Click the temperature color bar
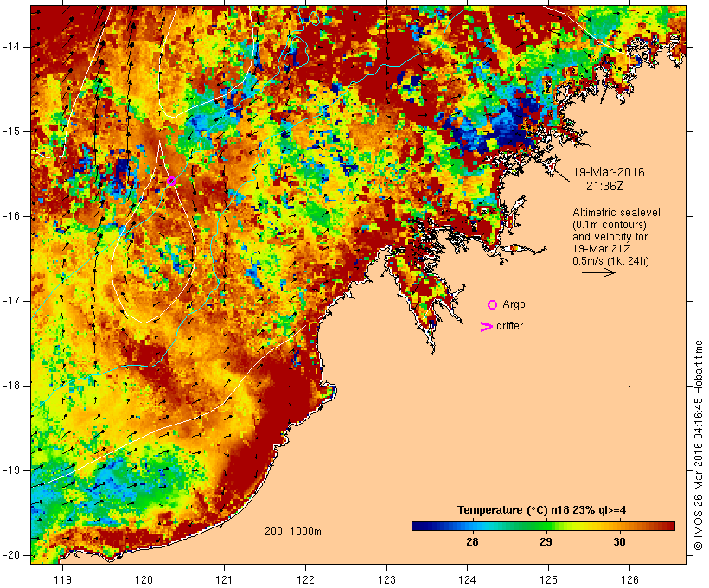The width and height of the screenshot is (709, 588). (x=543, y=526)
